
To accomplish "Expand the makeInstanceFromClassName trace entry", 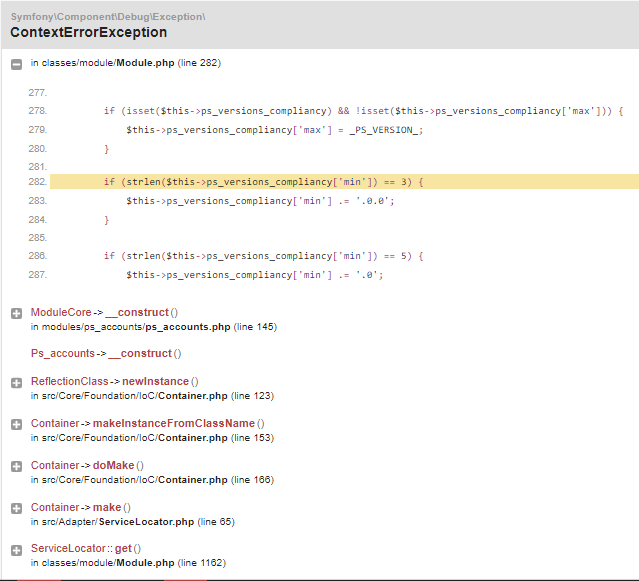I will coord(16,425).
